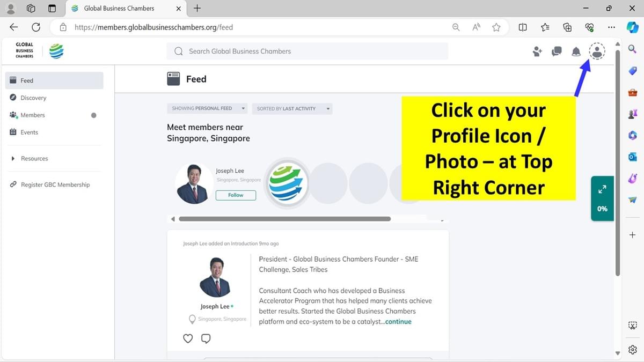Click the members carousel left scroll arrow

pos(172,219)
